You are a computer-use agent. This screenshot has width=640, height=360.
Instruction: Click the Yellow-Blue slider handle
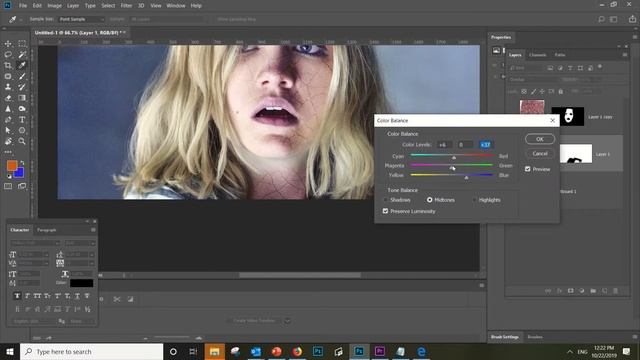[466, 177]
